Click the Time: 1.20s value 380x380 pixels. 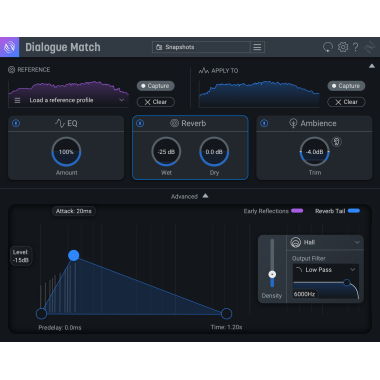click(226, 327)
